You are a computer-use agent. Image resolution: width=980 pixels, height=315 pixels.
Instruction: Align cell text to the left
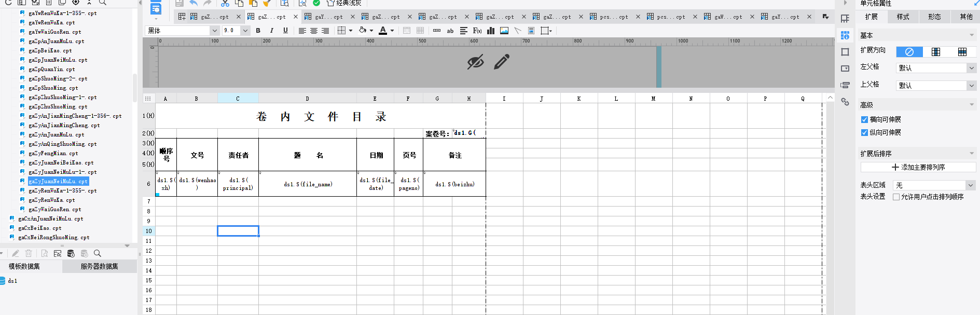302,31
